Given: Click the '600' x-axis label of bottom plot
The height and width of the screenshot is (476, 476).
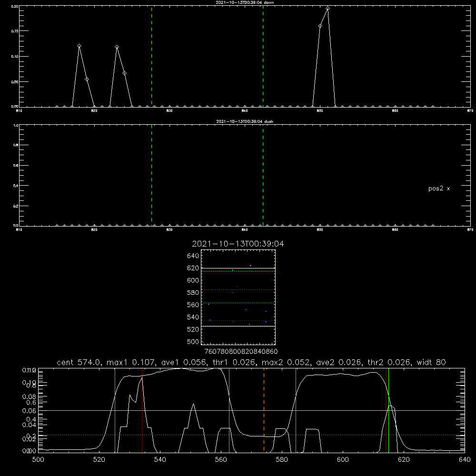Looking at the screenshot, I should tap(343, 460).
